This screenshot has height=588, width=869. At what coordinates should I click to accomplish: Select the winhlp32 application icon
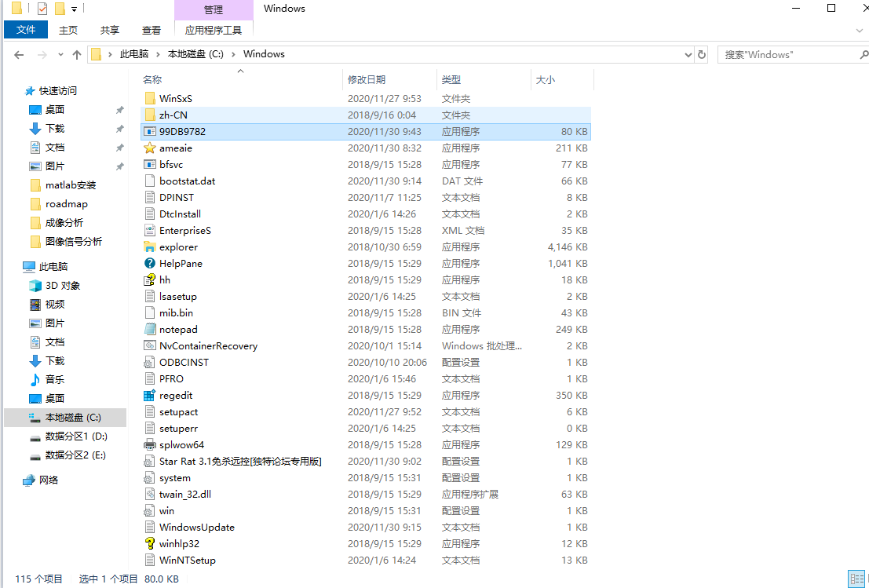click(x=150, y=544)
